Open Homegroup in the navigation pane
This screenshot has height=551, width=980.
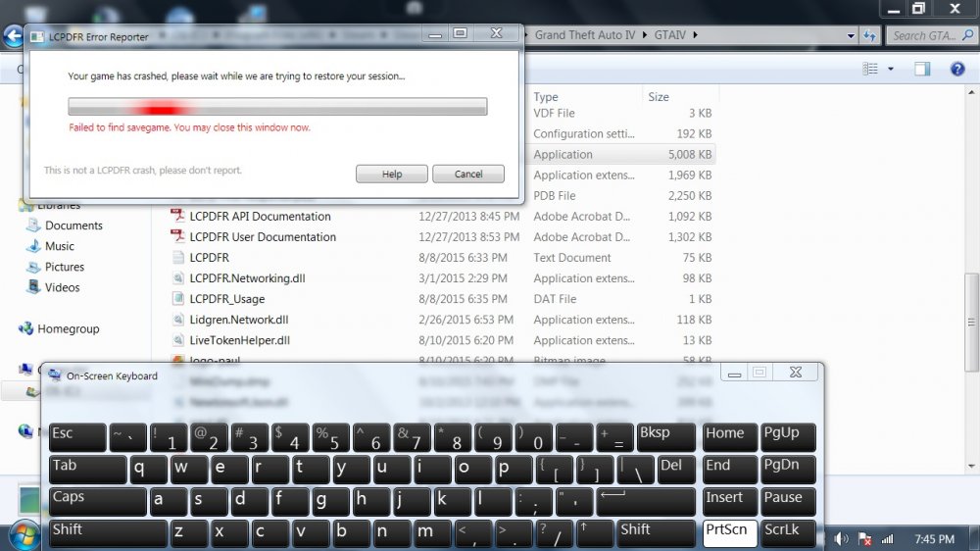pos(69,328)
